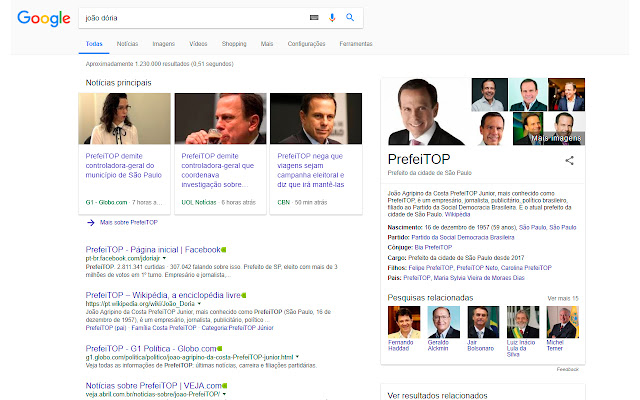
Task: Click Maria Sylvia Vieira de Moraes Dias
Action: tap(479, 278)
